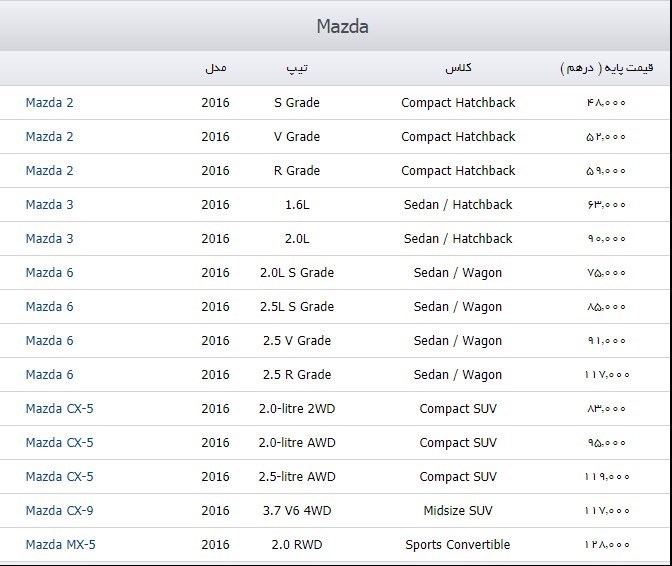Select the 1.6L type cell
The image size is (672, 566).
[x=297, y=204]
